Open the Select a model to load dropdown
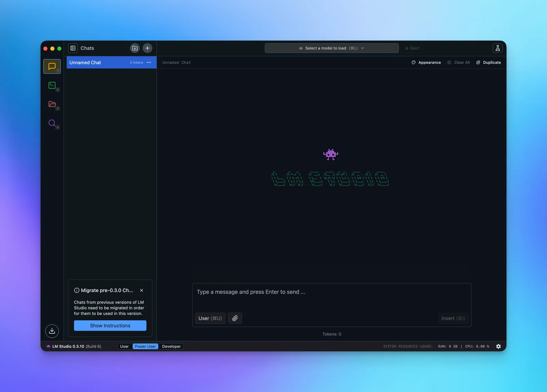The width and height of the screenshot is (547, 392). coord(331,48)
